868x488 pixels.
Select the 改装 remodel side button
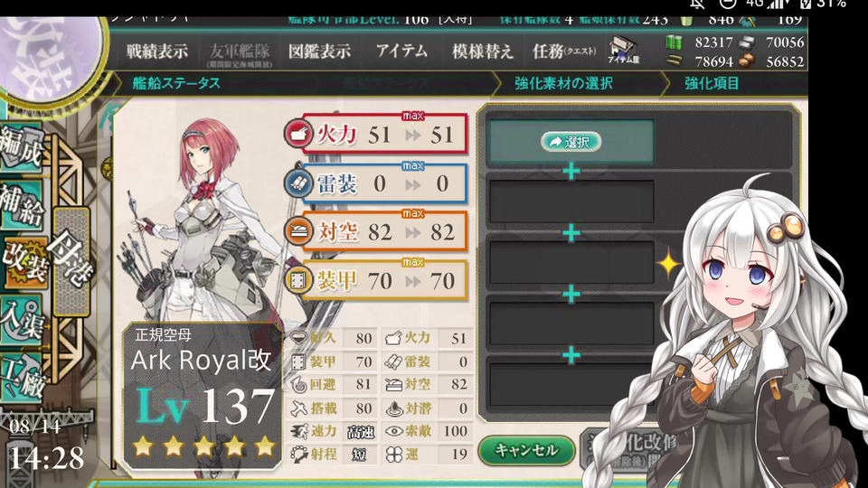(24, 263)
